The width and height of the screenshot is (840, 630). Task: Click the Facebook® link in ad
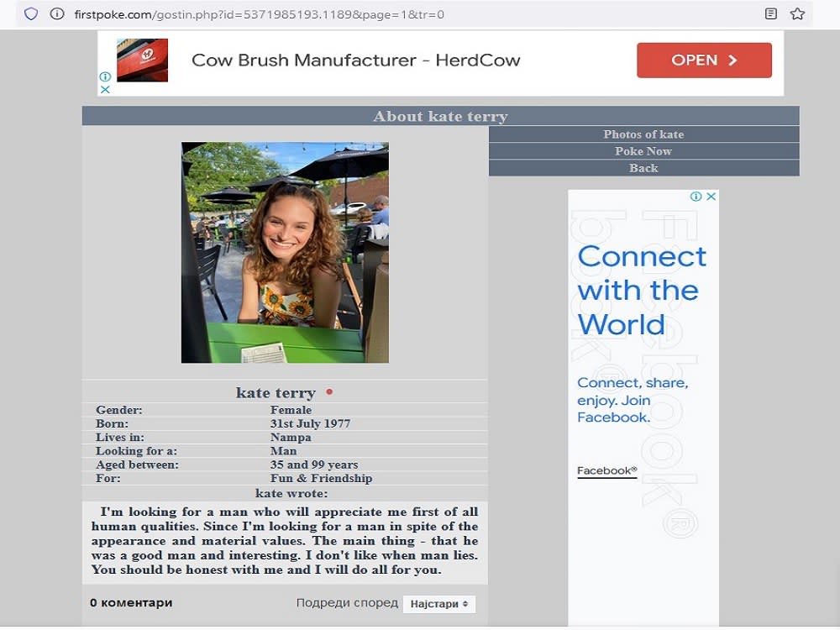tap(607, 471)
